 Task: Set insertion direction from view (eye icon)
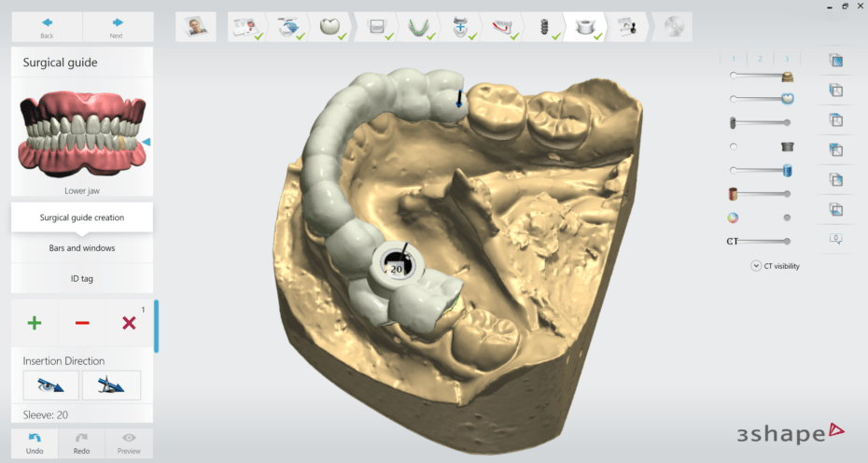tap(50, 385)
